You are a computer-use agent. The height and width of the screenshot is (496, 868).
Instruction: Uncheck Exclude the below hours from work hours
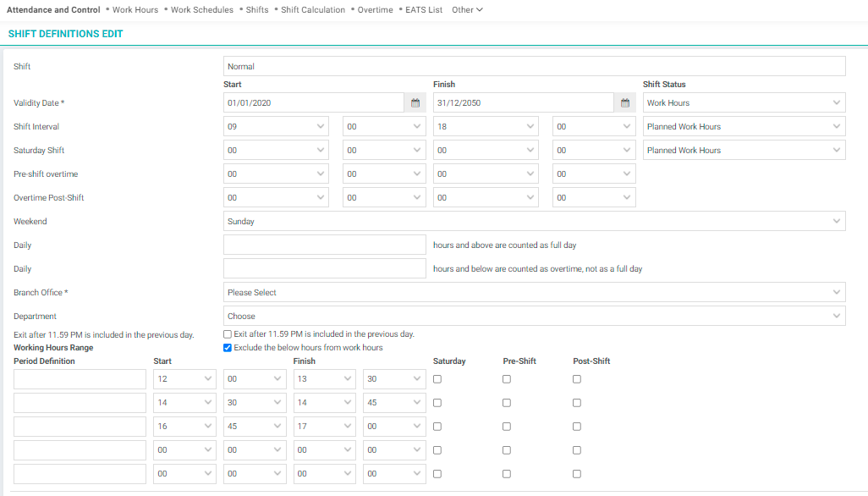pos(228,348)
